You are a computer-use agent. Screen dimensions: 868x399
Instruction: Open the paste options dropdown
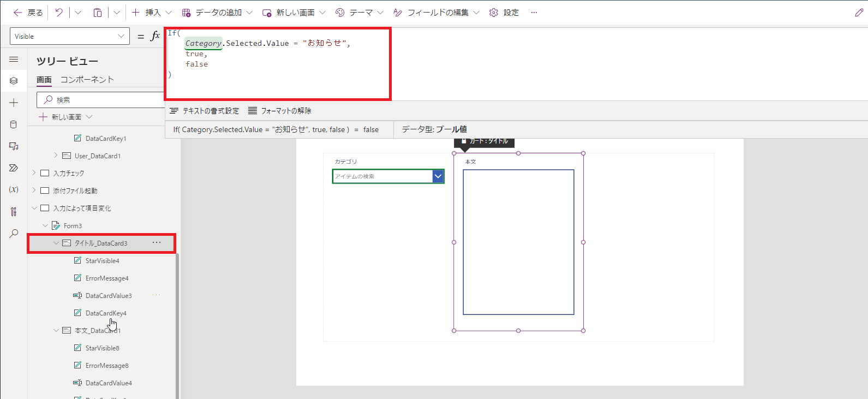tap(117, 13)
